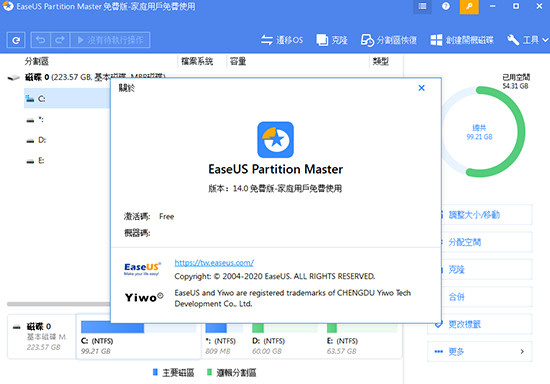Screen dimensions: 550x384
Task: Click the Yiwo trademark logo
Action: tap(144, 297)
